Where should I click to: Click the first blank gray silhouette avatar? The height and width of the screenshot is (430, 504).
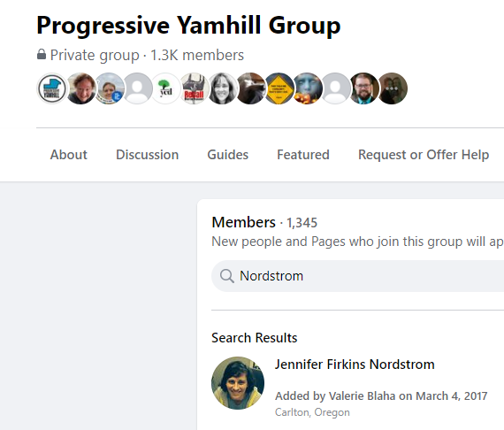[x=137, y=88]
